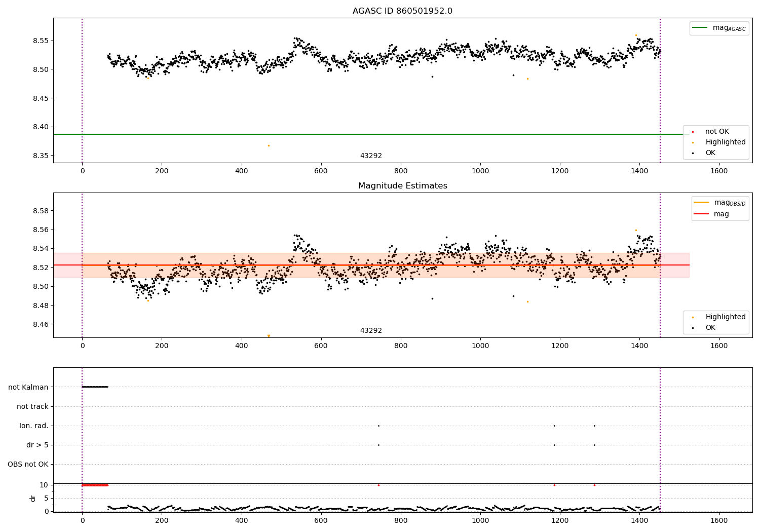Click the 8.40 y-axis tick label
Screen dimensions: 760x532
tap(40, 127)
